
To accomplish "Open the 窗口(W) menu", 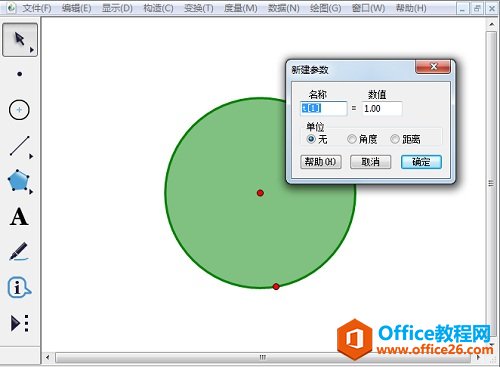I will [368, 8].
